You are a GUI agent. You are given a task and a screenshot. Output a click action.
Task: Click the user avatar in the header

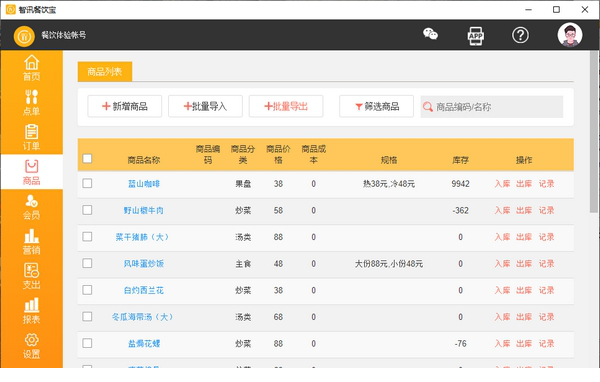(570, 35)
